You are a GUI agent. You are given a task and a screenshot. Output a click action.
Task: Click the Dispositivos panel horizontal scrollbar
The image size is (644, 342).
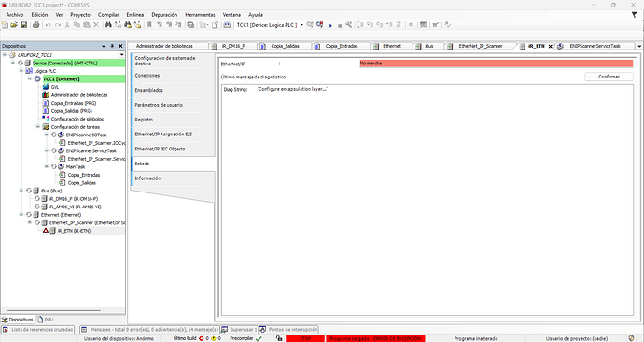tap(53, 310)
